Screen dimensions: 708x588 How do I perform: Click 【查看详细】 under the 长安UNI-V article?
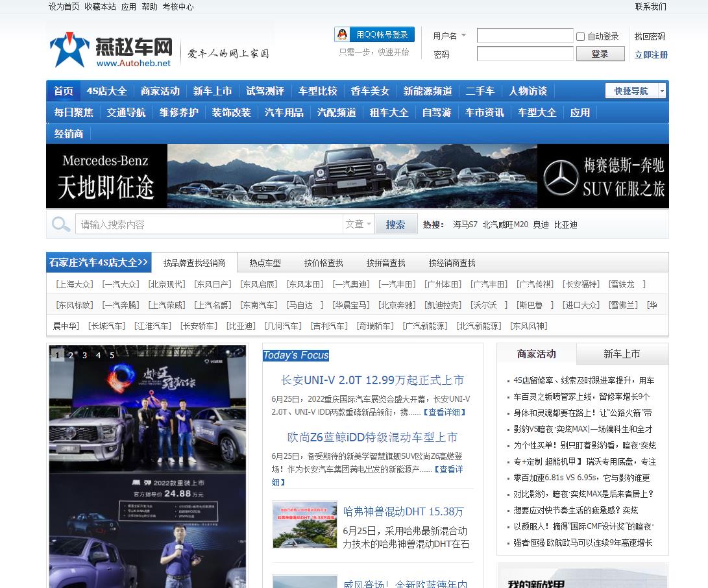[x=444, y=412]
